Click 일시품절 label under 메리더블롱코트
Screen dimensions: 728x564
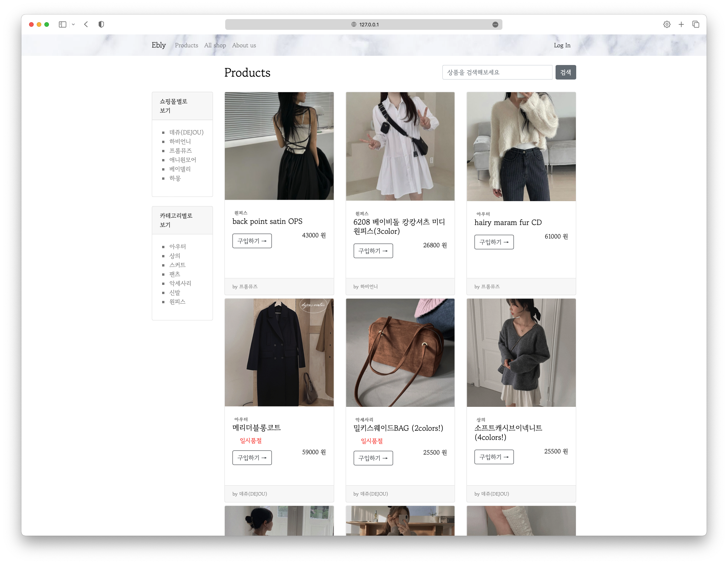point(251,441)
